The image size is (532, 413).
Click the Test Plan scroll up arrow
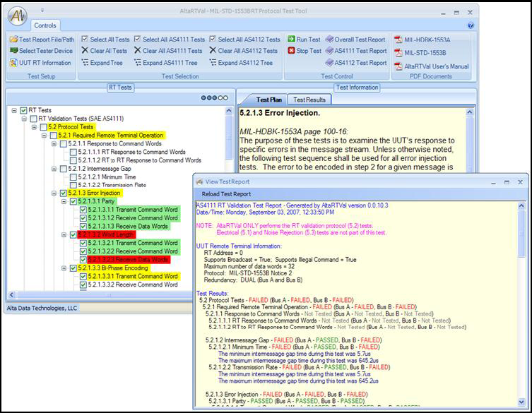pos(470,112)
